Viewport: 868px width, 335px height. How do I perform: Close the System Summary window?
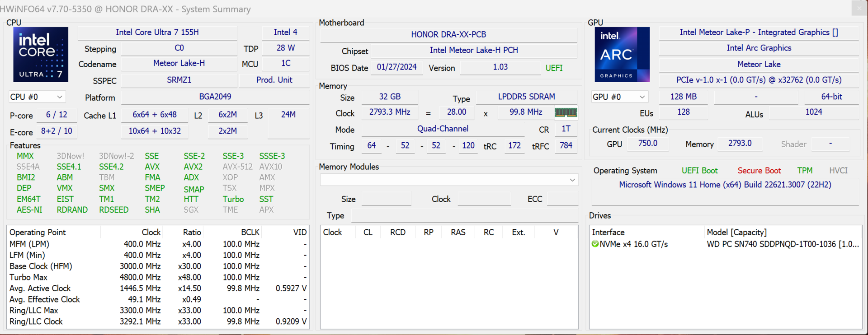coord(859,8)
